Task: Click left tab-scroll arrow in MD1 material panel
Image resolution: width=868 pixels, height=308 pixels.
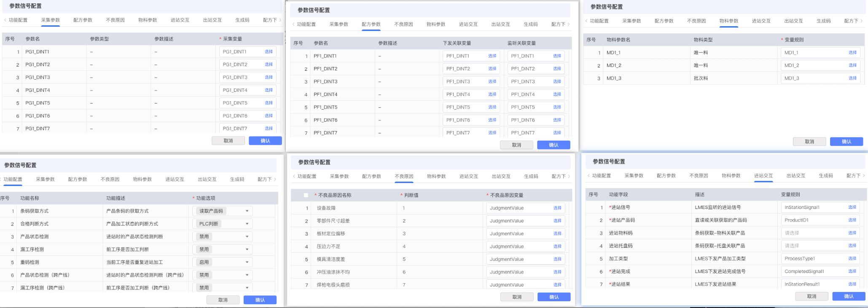Action: coord(586,21)
